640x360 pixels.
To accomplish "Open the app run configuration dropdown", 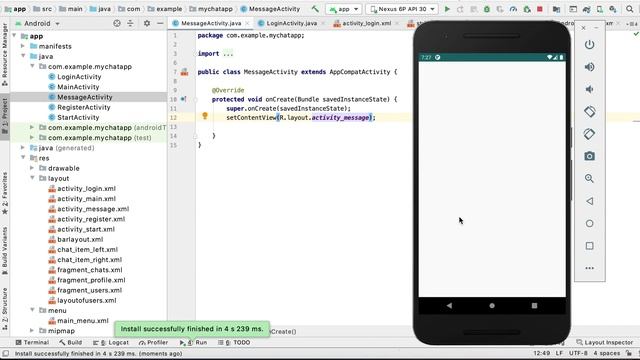I will 344,9.
